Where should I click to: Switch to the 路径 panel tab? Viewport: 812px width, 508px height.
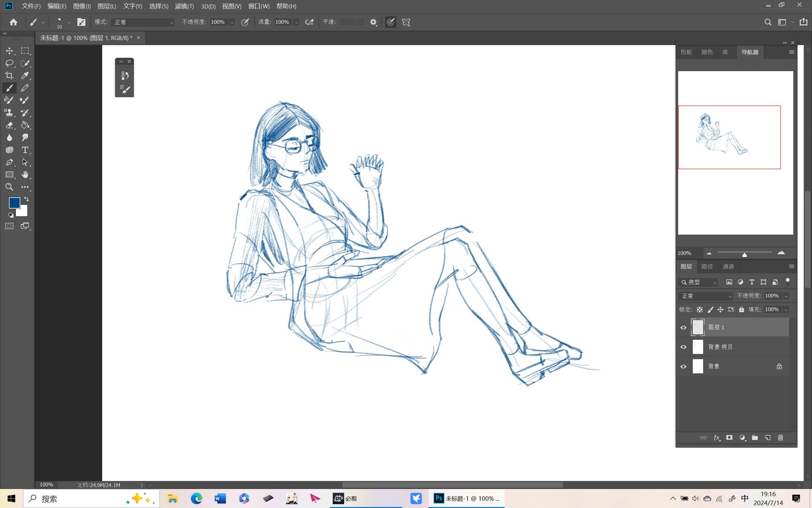(x=707, y=267)
